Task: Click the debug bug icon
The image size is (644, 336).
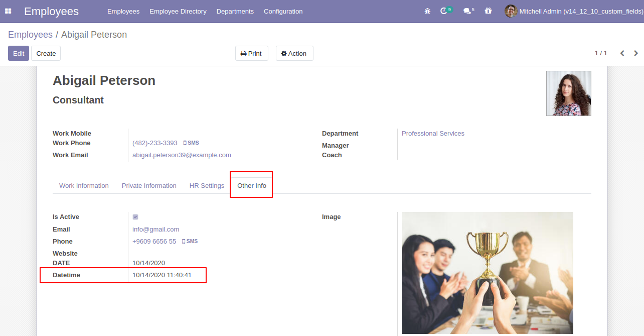Action: pos(427,11)
